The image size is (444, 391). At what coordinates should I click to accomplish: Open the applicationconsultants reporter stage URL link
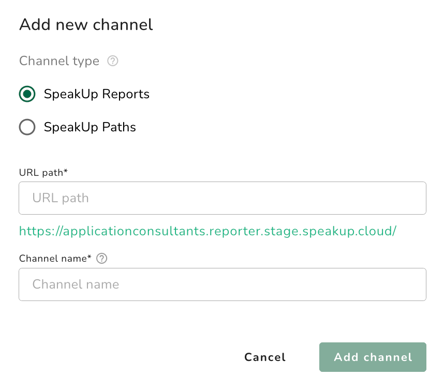pos(208,231)
